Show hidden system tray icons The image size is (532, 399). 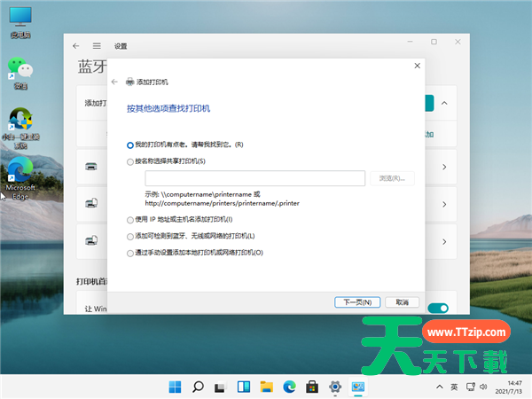(438, 387)
